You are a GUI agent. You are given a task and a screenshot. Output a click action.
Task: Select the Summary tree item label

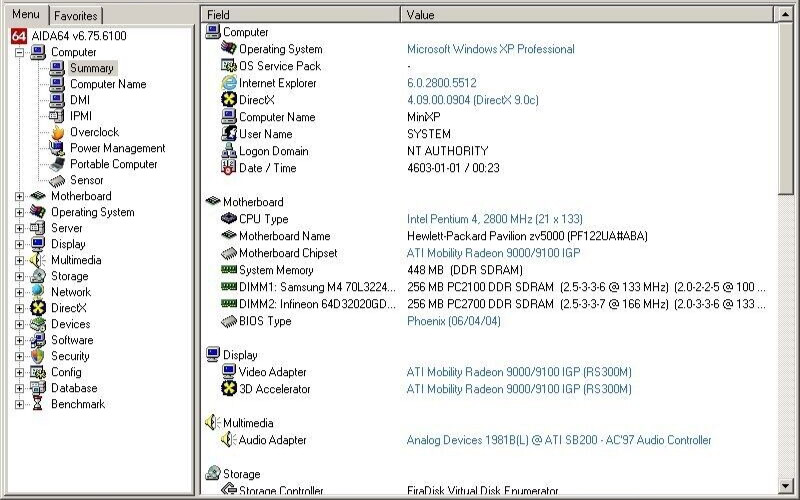[x=92, y=68]
